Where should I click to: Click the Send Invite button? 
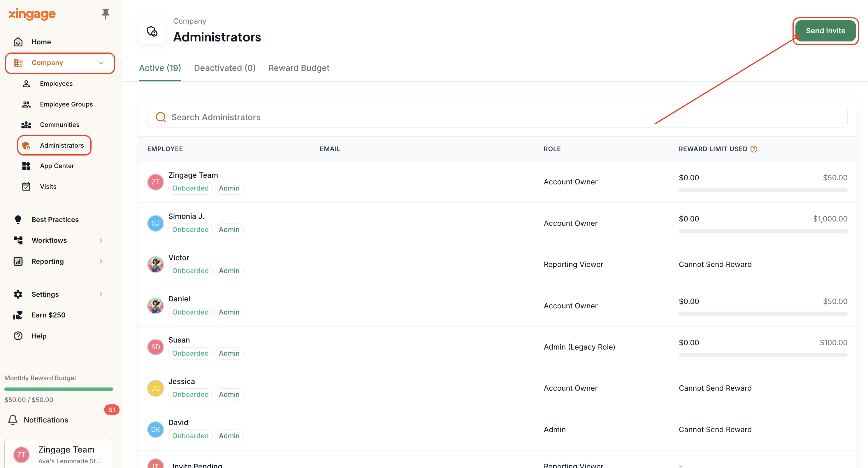[825, 31]
